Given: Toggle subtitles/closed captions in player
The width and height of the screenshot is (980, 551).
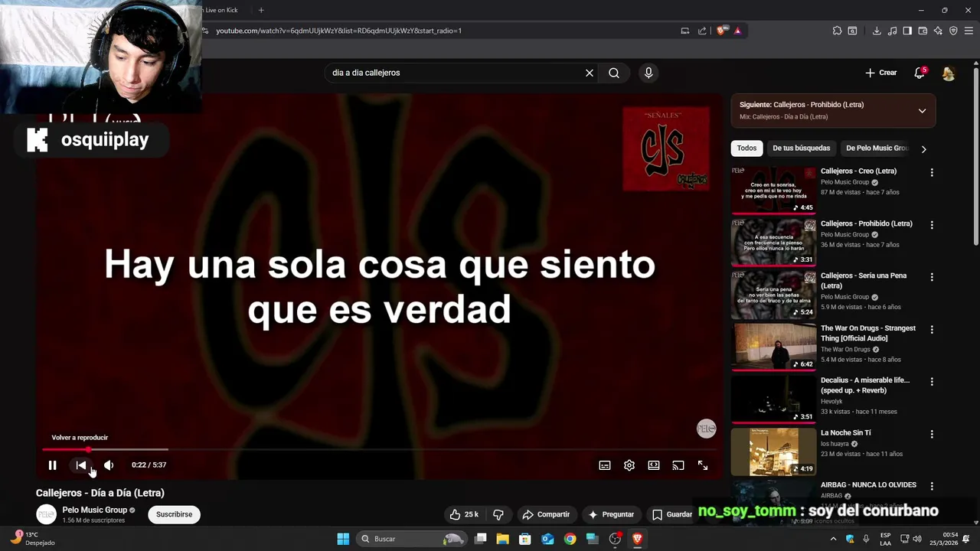Looking at the screenshot, I should click(x=605, y=465).
